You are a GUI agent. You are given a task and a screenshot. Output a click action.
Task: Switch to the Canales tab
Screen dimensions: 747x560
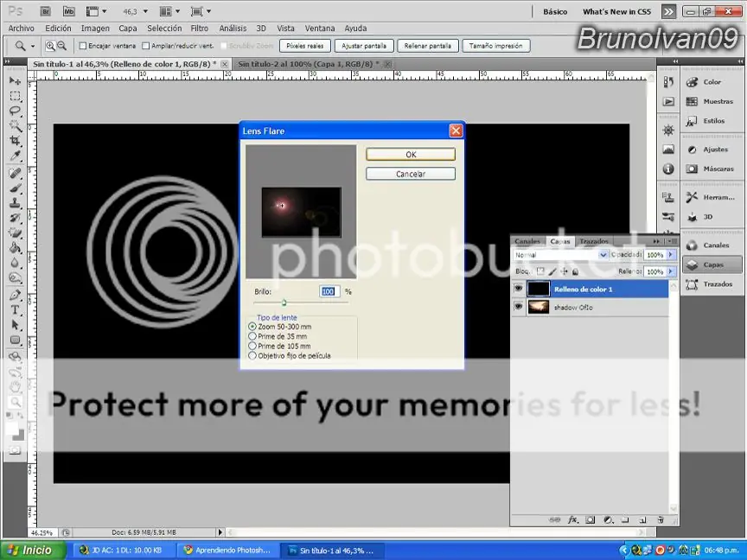point(527,241)
